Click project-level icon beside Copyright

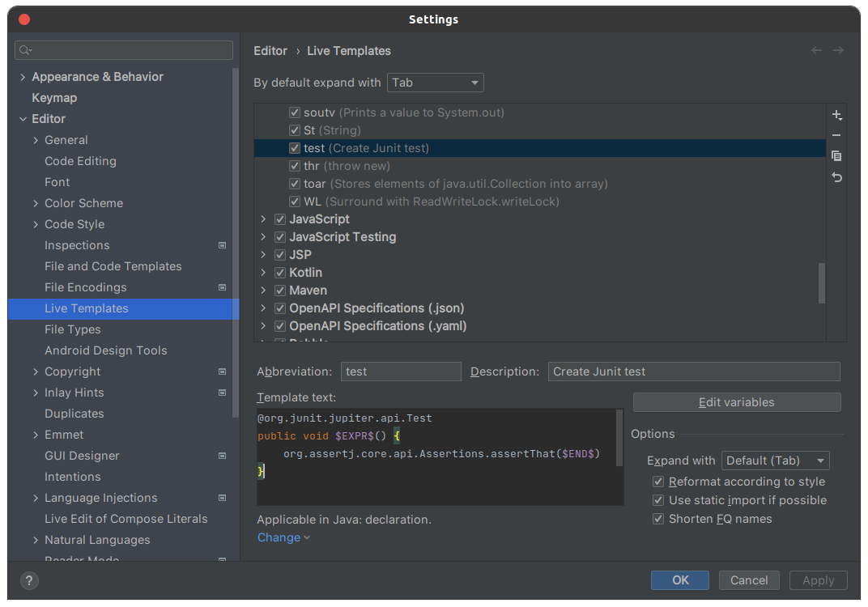[x=222, y=371]
